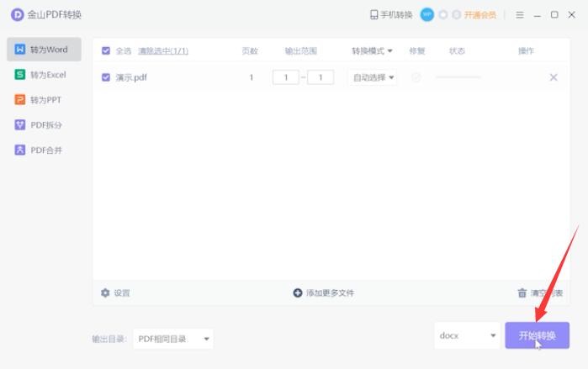Select 转为Word tab in sidebar
Screen dimensions: 588x369
pyautogui.click(x=45, y=49)
